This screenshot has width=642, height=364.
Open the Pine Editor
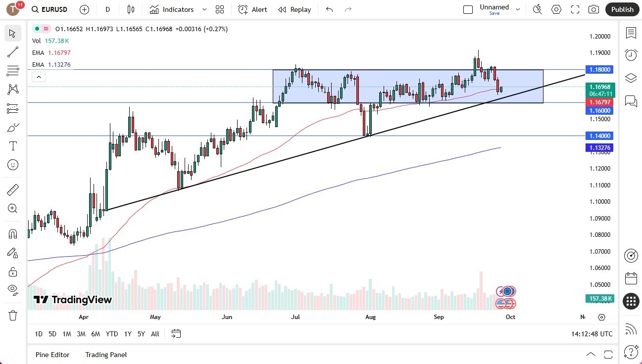pyautogui.click(x=52, y=355)
